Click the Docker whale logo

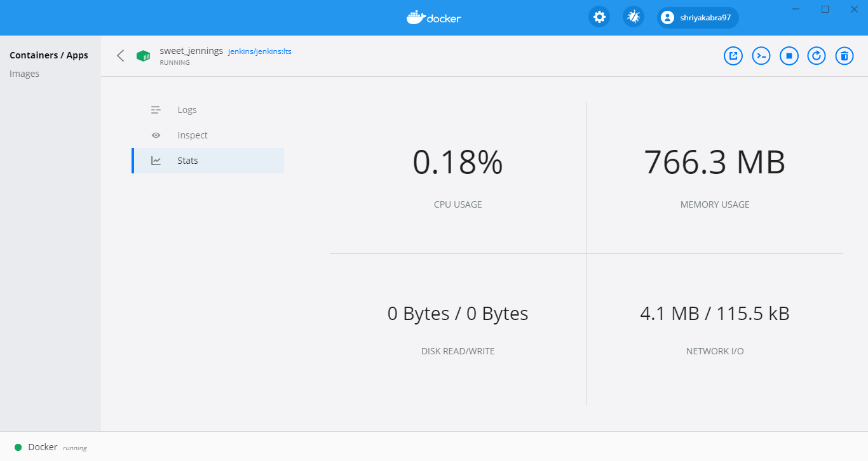[x=434, y=18]
